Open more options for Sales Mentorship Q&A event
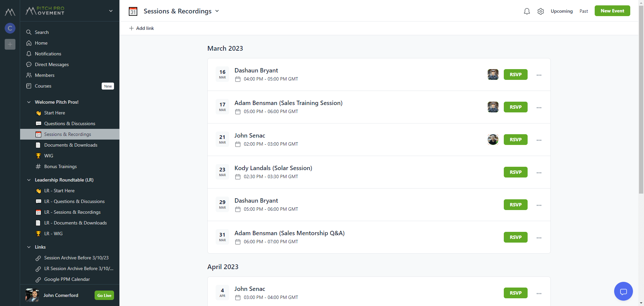 (x=539, y=238)
